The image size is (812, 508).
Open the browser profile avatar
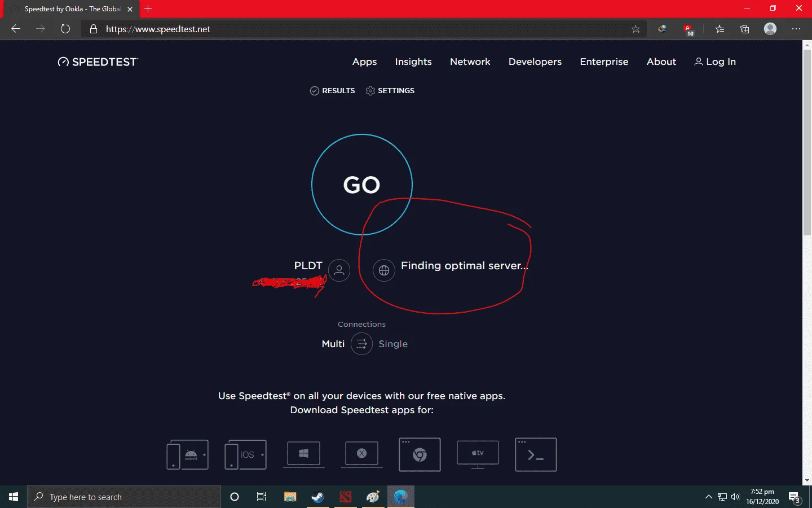770,29
